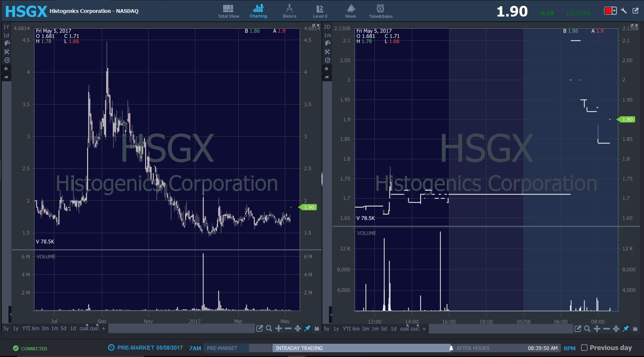Toggle the megaphone icon in left chart sidebar
The image size is (644, 357).
pos(7,77)
